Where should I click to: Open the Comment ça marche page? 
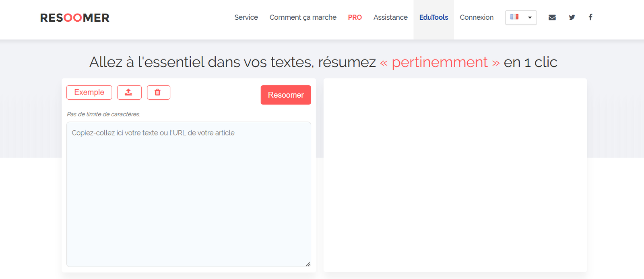coord(303,17)
